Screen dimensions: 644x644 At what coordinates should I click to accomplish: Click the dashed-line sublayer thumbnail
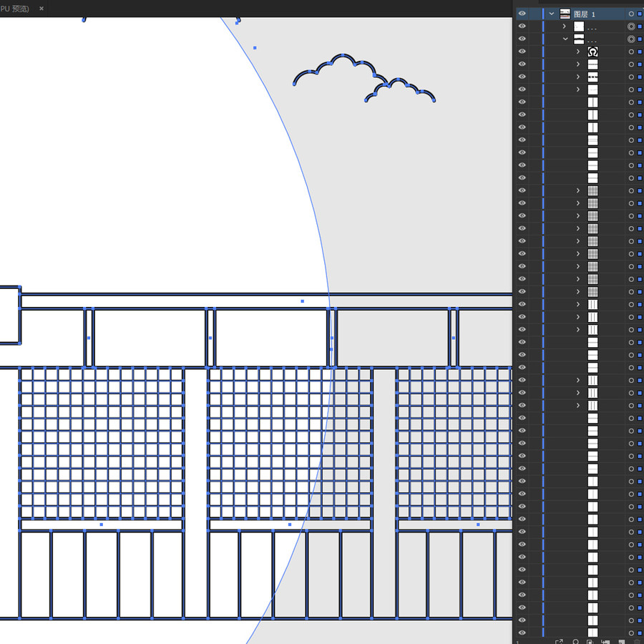[592, 77]
